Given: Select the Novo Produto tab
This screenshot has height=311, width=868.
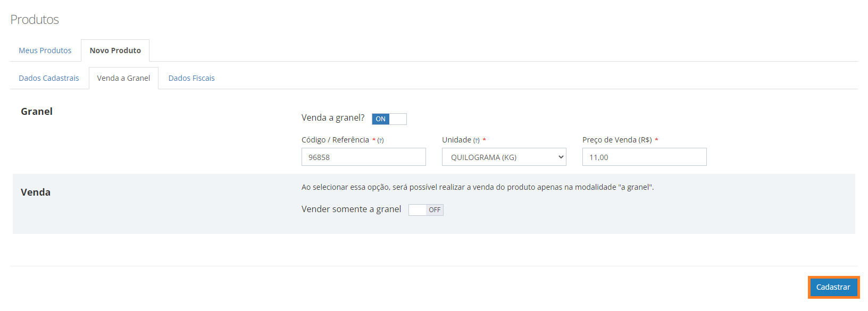Looking at the screenshot, I should pos(115,51).
